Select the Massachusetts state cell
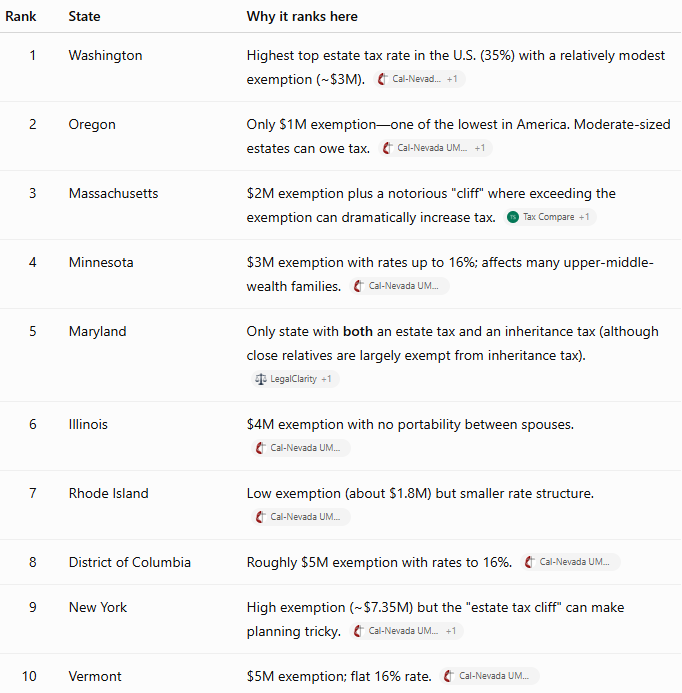The image size is (682, 693). pos(113,193)
